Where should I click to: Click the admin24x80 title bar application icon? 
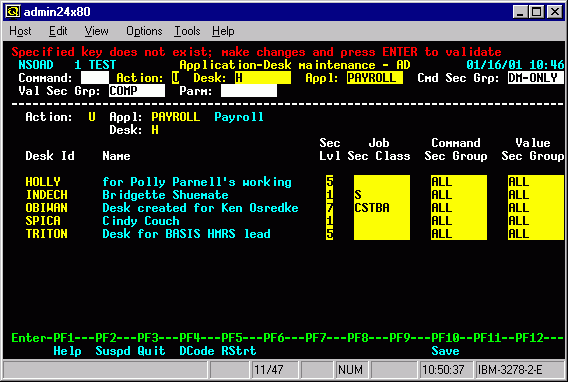click(x=13, y=12)
